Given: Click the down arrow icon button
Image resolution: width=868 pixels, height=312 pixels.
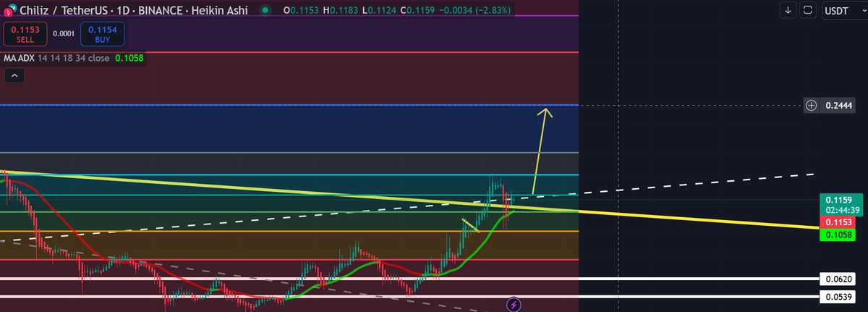Looking at the screenshot, I should 788,11.
